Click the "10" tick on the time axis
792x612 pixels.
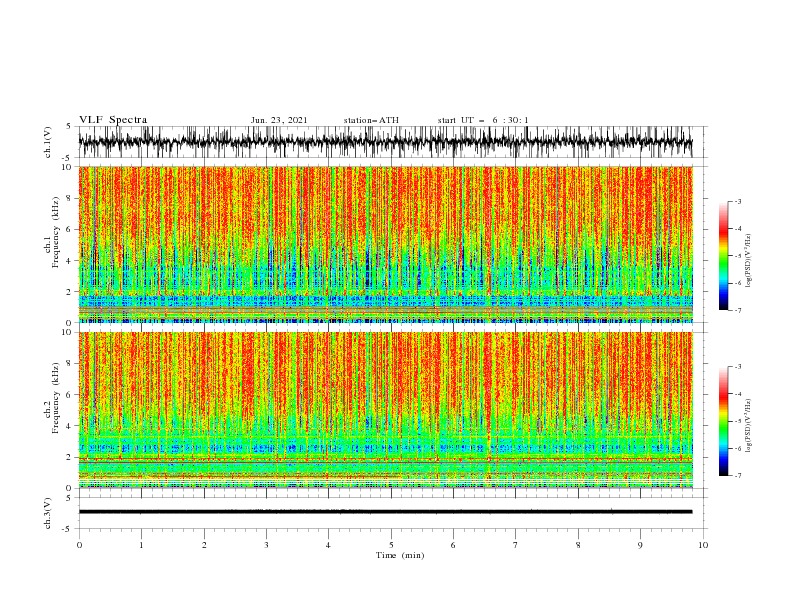(x=703, y=545)
